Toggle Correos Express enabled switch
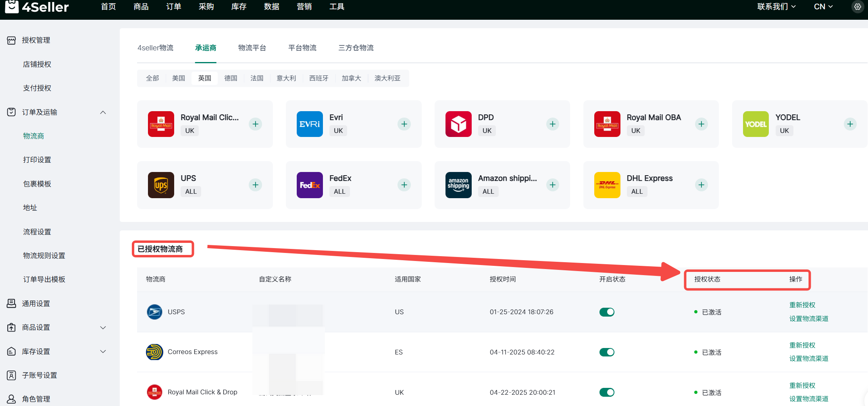 607,352
